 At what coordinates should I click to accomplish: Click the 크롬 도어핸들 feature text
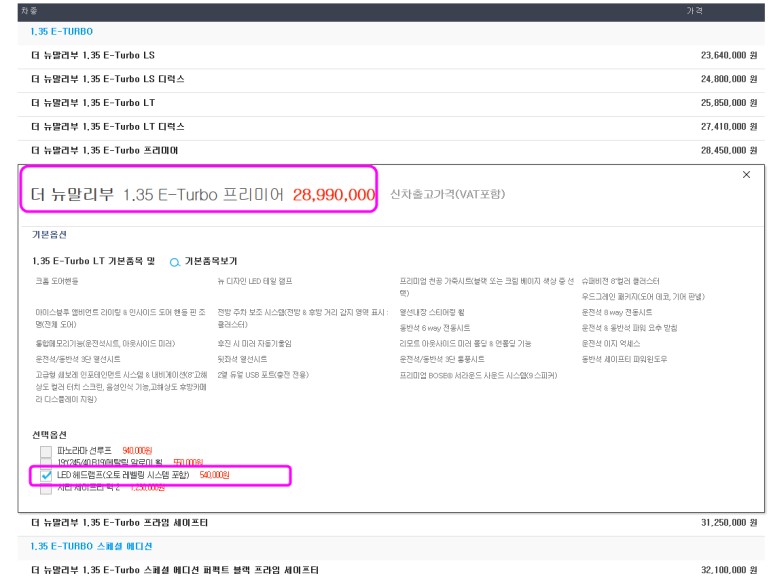[x=57, y=281]
